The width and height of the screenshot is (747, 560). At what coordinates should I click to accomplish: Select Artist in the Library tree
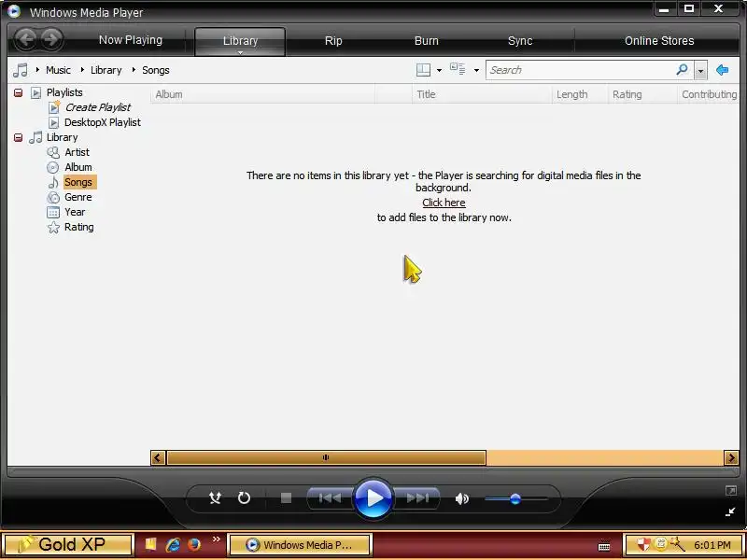(x=77, y=152)
